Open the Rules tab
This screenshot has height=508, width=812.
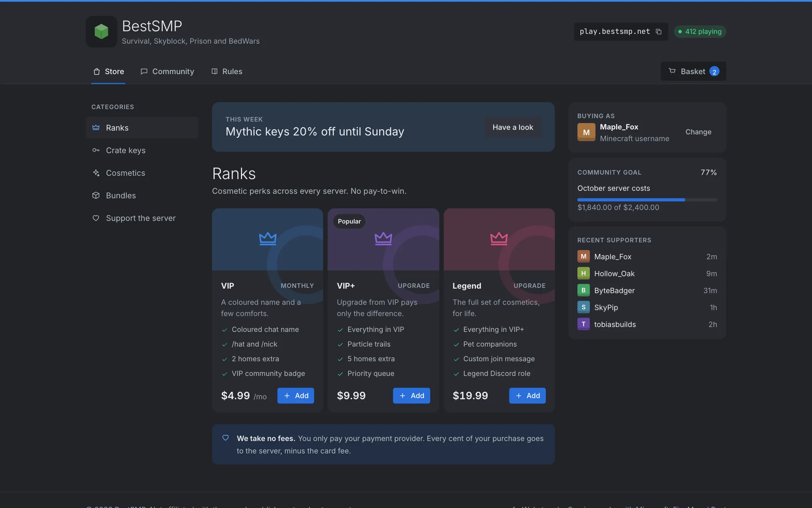227,71
